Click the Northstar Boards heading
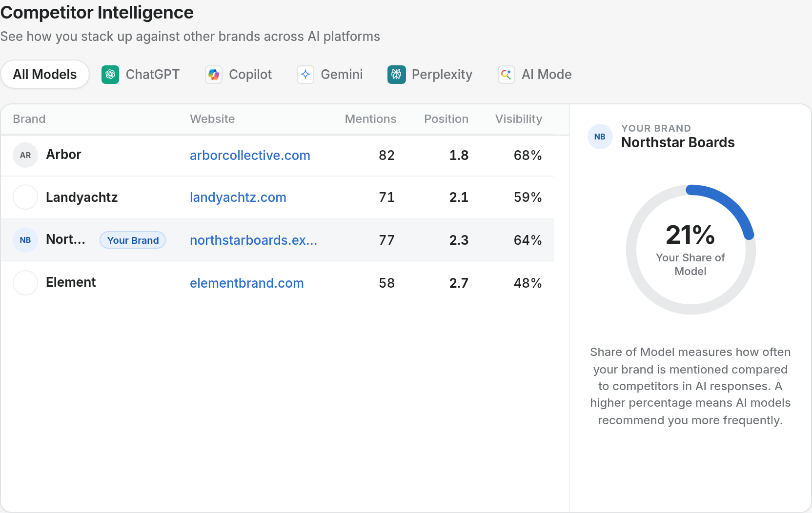The image size is (812, 513). pos(678,142)
